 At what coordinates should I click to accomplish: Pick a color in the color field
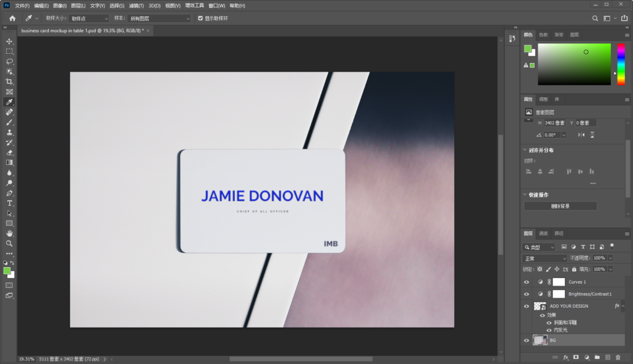[574, 64]
